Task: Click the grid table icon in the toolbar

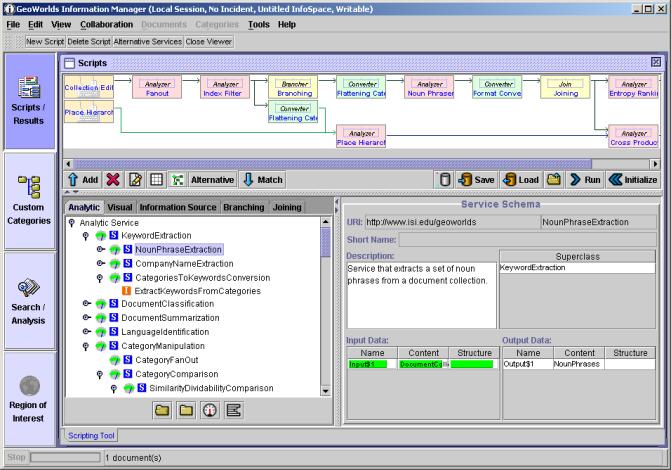Action: (x=157, y=180)
